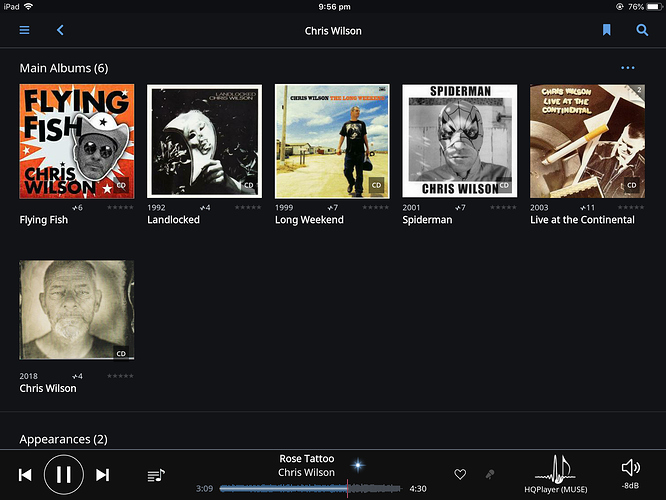Select Live at the Continental title
This screenshot has width=666, height=500.
[x=582, y=220]
